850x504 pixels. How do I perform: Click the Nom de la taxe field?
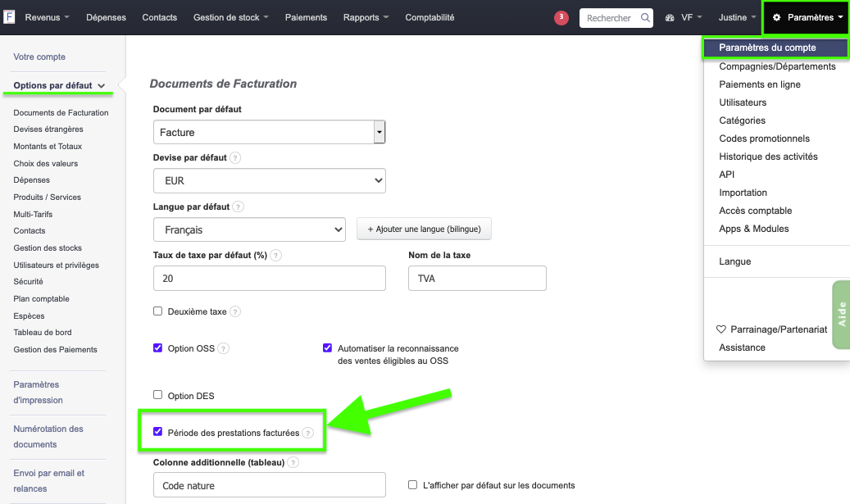[x=477, y=279]
